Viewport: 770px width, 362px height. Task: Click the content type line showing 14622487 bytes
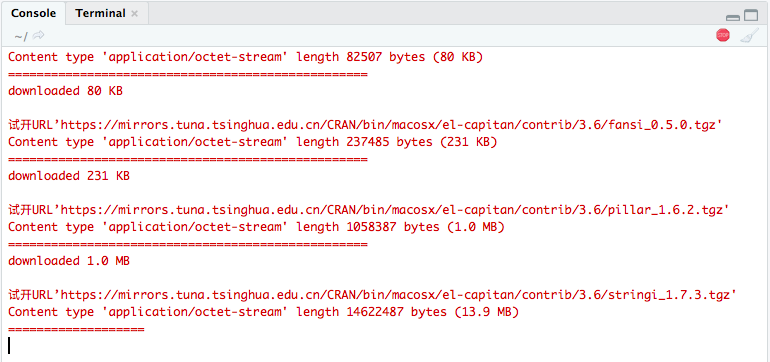click(x=264, y=312)
